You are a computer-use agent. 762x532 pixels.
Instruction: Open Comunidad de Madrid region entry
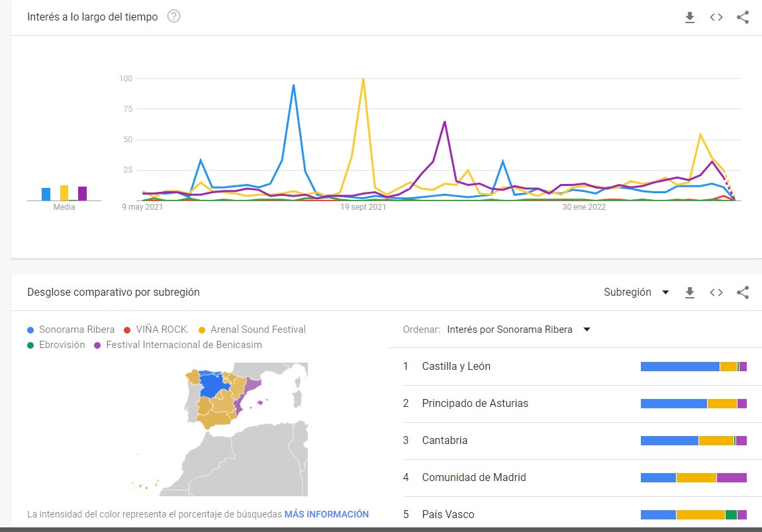pos(575,478)
